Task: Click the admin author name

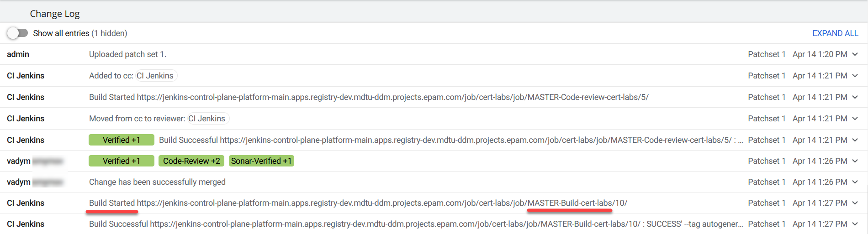Action: [18, 54]
